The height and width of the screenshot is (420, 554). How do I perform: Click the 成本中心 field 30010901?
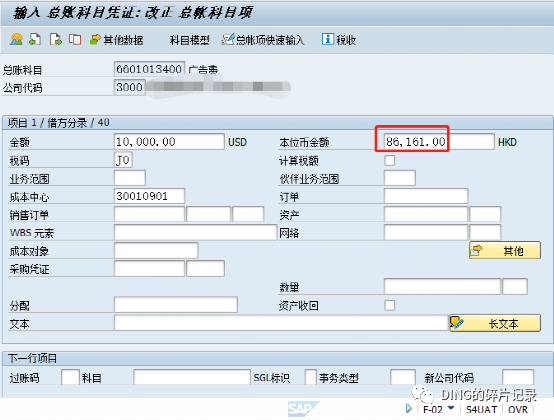(x=149, y=196)
